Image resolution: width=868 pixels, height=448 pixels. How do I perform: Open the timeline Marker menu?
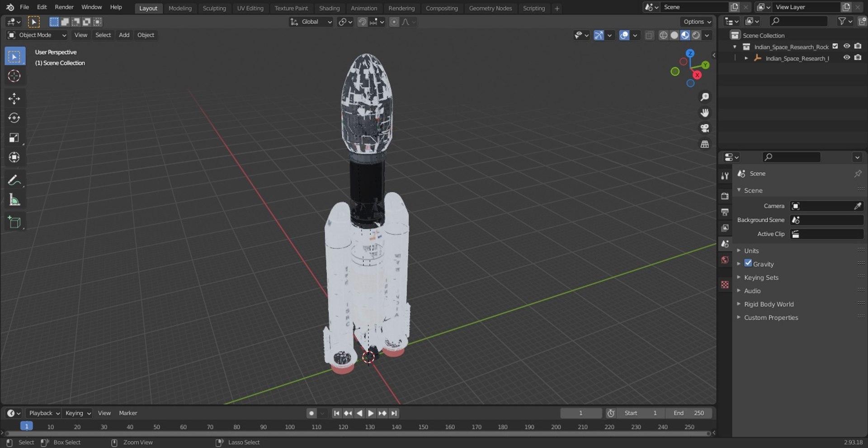(x=128, y=413)
